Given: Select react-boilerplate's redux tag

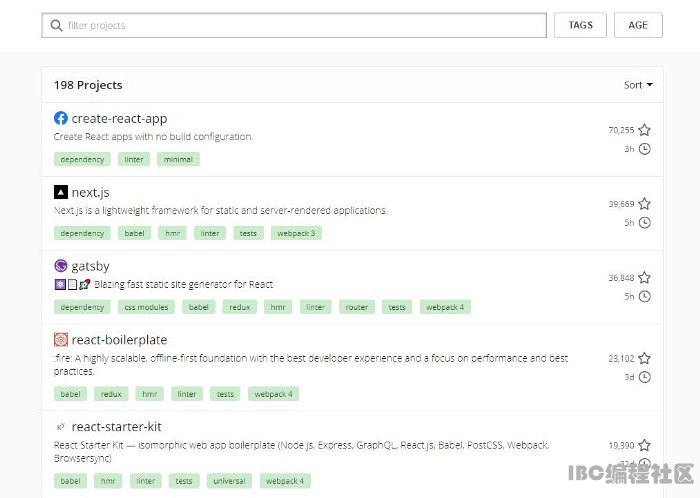Looking at the screenshot, I should [111, 394].
